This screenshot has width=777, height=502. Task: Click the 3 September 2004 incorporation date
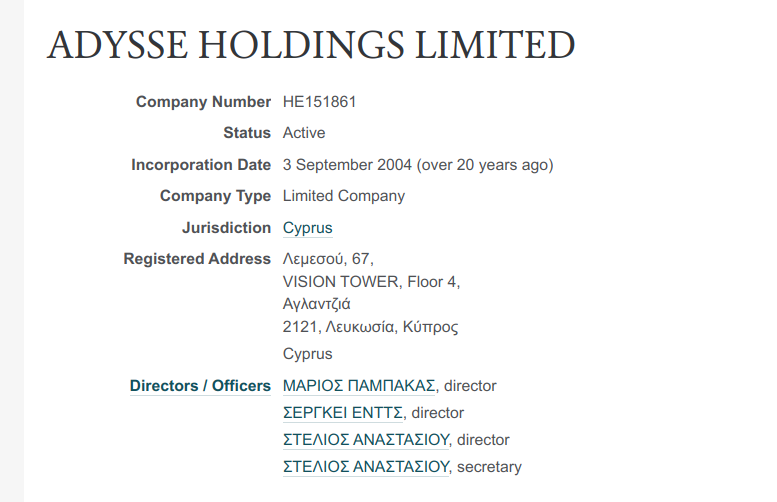coord(347,165)
